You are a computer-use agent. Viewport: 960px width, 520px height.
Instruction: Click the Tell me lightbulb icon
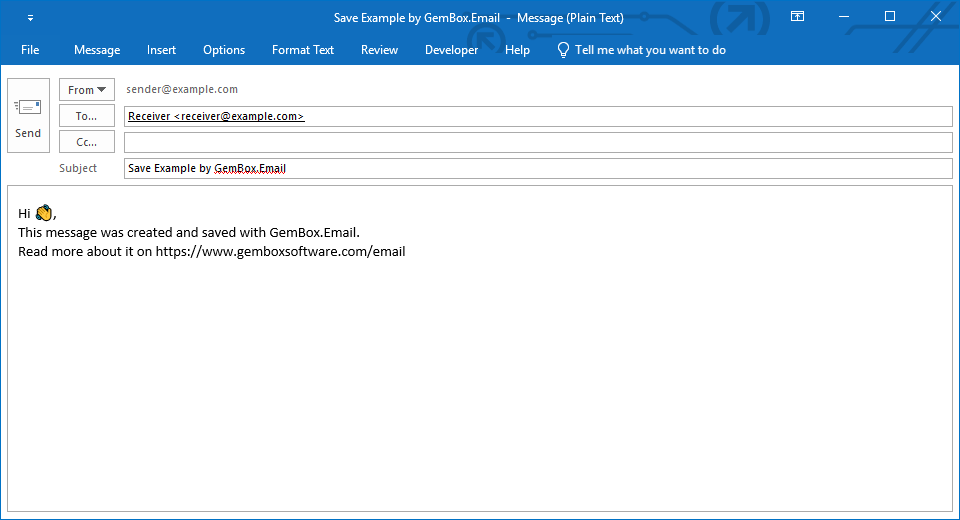tap(563, 50)
